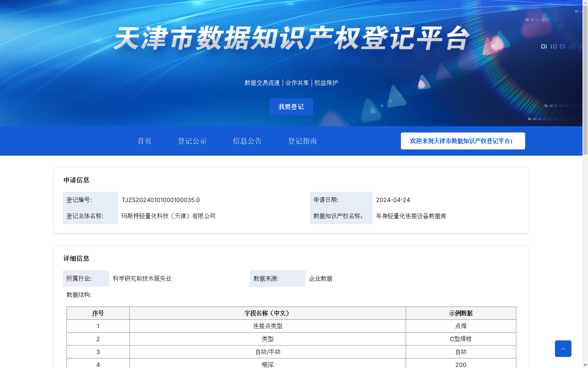Select the 登记指南 navigation item

tap(302, 141)
